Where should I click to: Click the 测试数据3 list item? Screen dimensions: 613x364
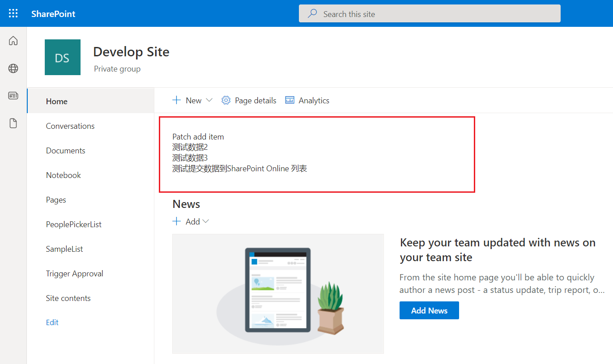(x=190, y=158)
